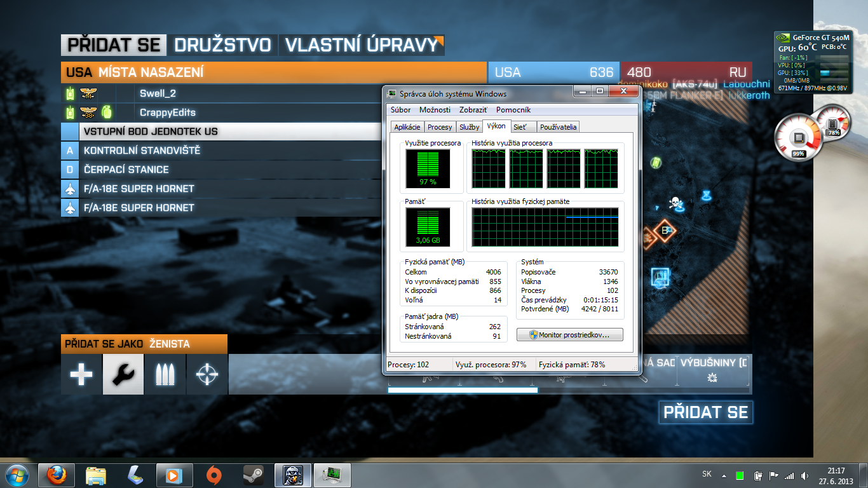Open Steam from the taskbar
This screenshot has width=868, height=488.
(x=253, y=475)
